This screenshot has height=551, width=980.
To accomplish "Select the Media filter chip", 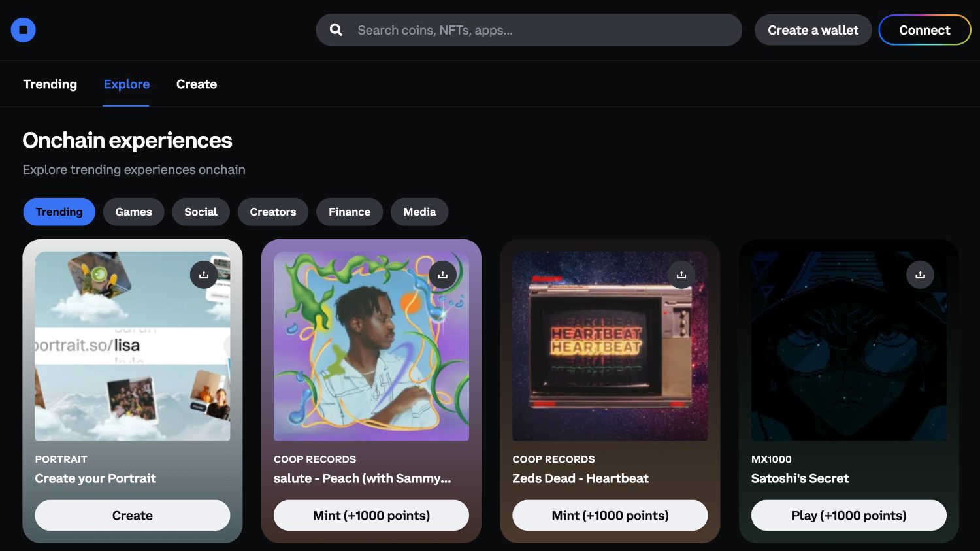I will tap(419, 212).
